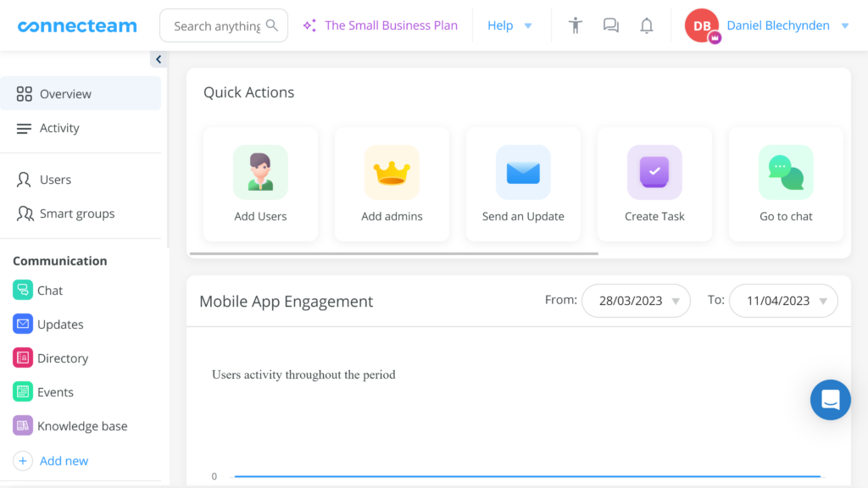The height and width of the screenshot is (488, 868).
Task: Open the accessibility icon in header
Action: (x=576, y=25)
